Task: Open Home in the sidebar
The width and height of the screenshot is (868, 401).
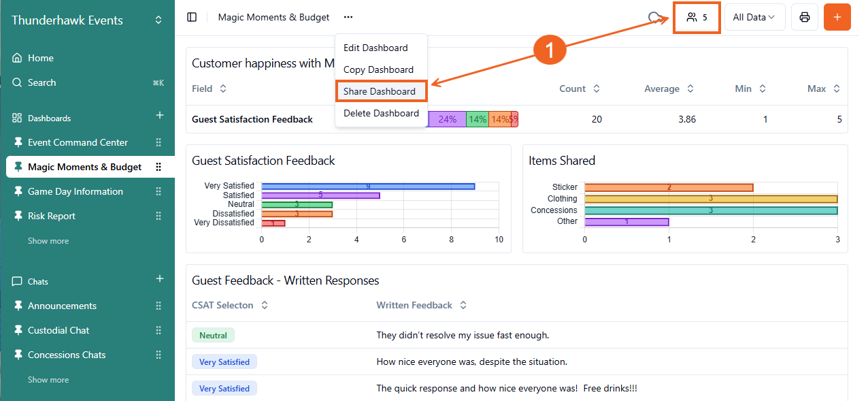Action: (41, 58)
